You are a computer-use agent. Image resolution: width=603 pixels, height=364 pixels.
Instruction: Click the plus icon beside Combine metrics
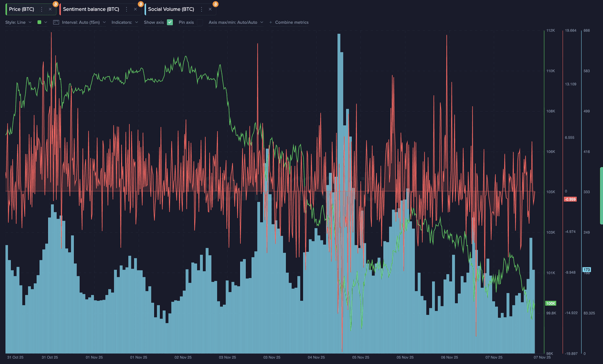[270, 22]
